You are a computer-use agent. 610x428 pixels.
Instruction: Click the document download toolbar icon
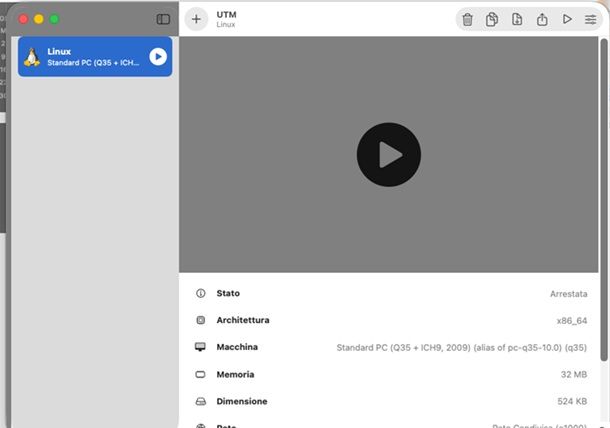coord(517,19)
